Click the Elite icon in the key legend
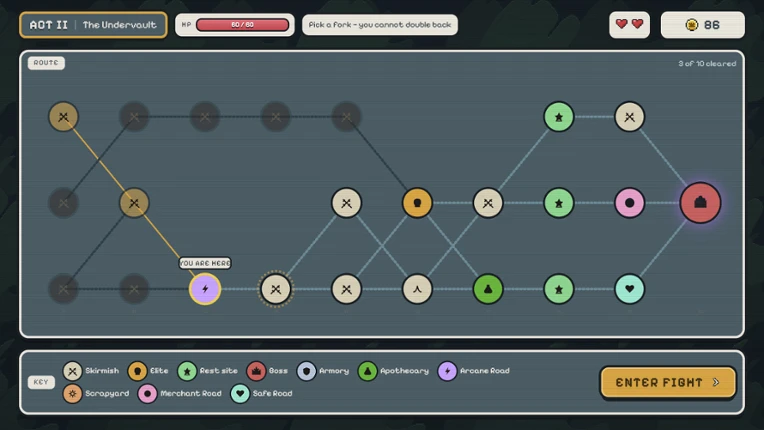764x430 pixels. pos(137,371)
